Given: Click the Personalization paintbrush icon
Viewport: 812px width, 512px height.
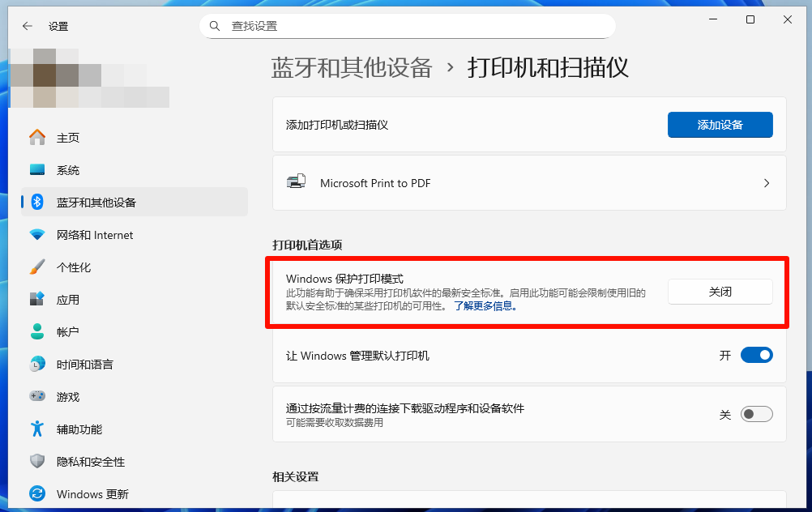Looking at the screenshot, I should tap(37, 267).
